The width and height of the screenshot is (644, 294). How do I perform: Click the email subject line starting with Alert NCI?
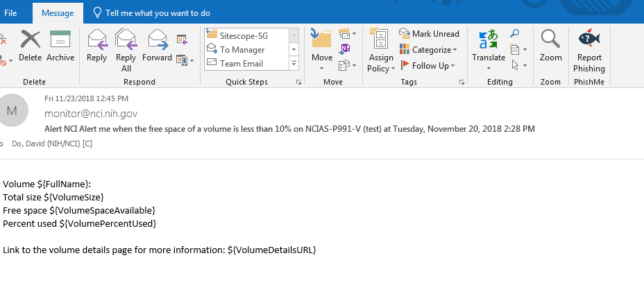289,129
